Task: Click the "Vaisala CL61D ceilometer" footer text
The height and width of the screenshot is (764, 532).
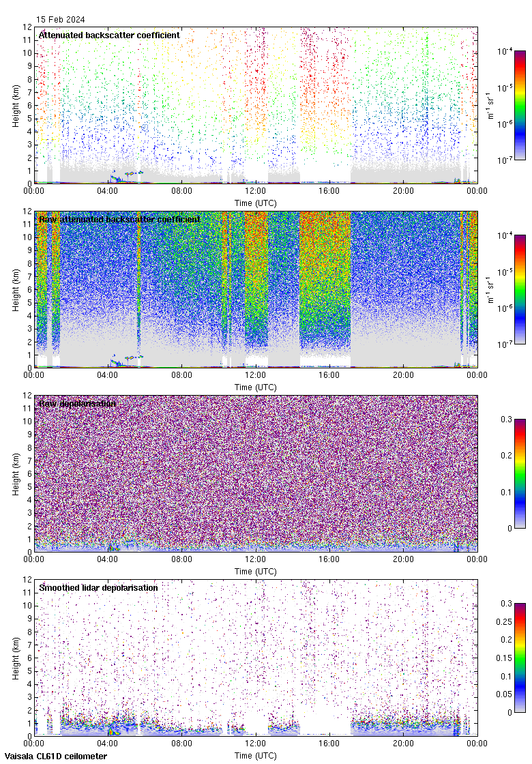Action: (54, 756)
